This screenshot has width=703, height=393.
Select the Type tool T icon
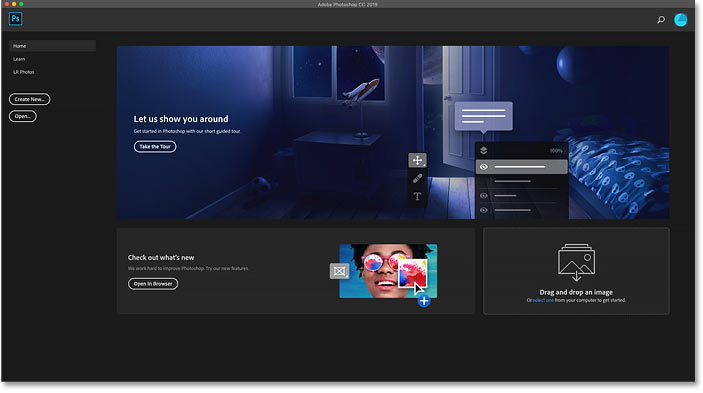tap(417, 196)
